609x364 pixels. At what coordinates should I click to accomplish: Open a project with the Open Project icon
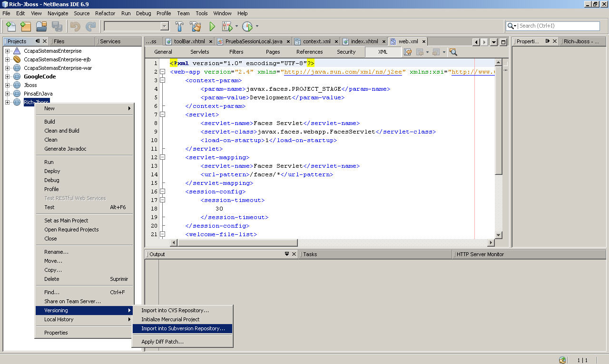click(41, 26)
